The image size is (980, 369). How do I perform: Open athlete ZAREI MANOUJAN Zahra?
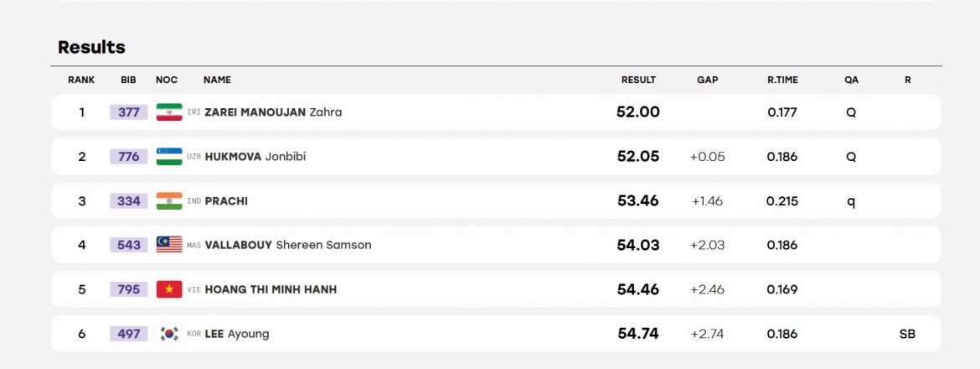pyautogui.click(x=273, y=112)
